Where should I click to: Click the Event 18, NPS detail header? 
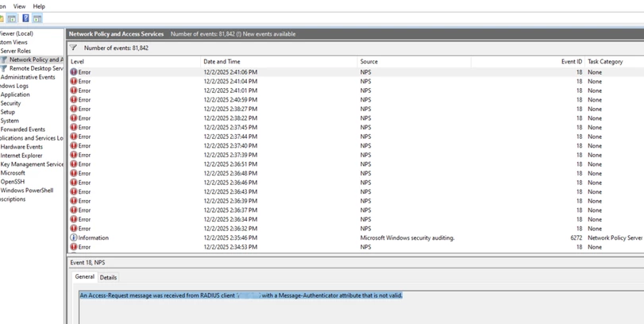tap(87, 262)
